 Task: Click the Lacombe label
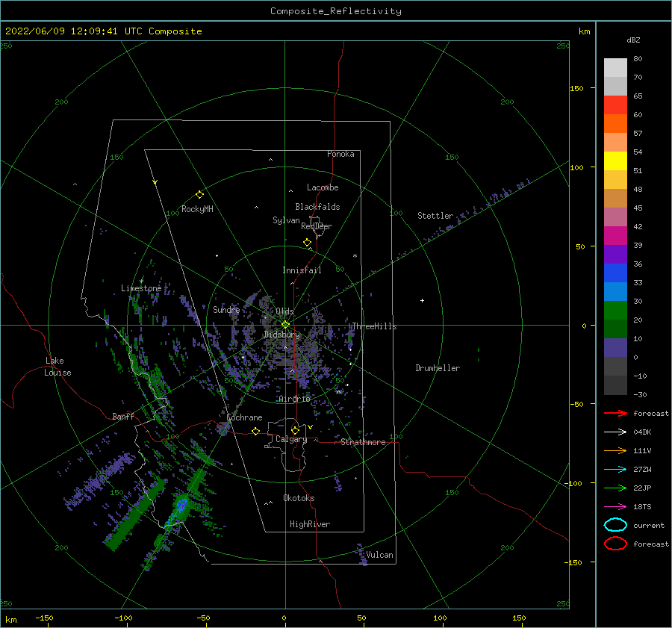coord(323,187)
